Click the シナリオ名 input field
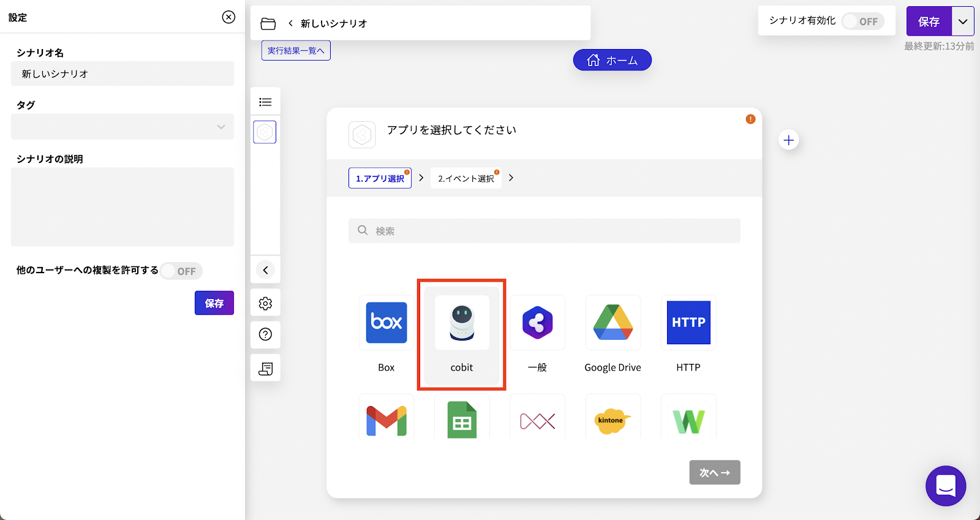The image size is (980, 520). click(x=123, y=73)
